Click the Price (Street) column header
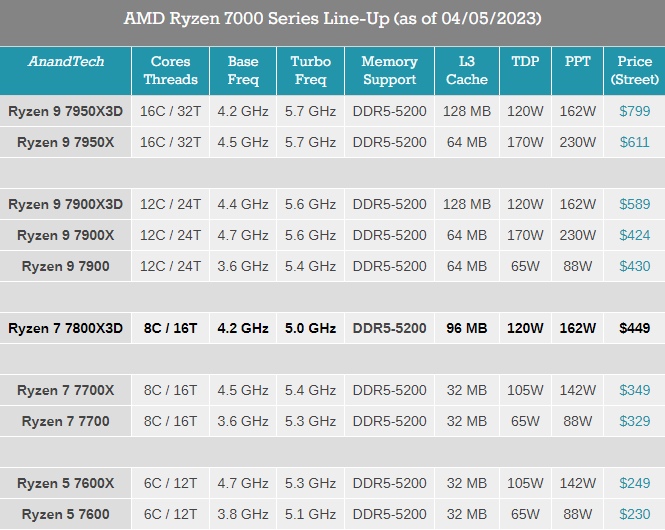This screenshot has width=665, height=530. pyautogui.click(x=634, y=71)
